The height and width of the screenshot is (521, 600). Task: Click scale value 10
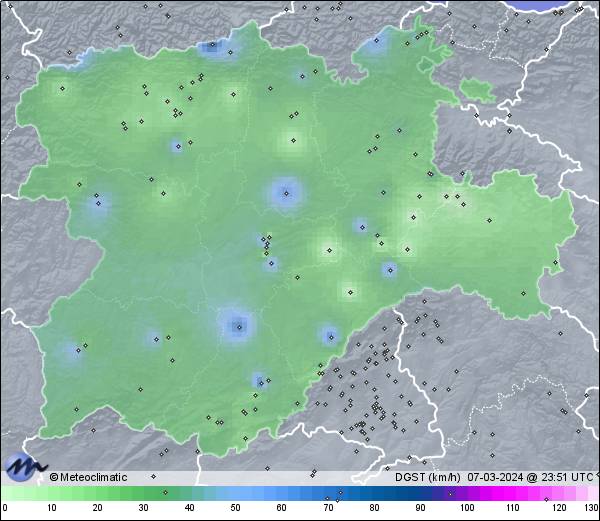[52, 508]
